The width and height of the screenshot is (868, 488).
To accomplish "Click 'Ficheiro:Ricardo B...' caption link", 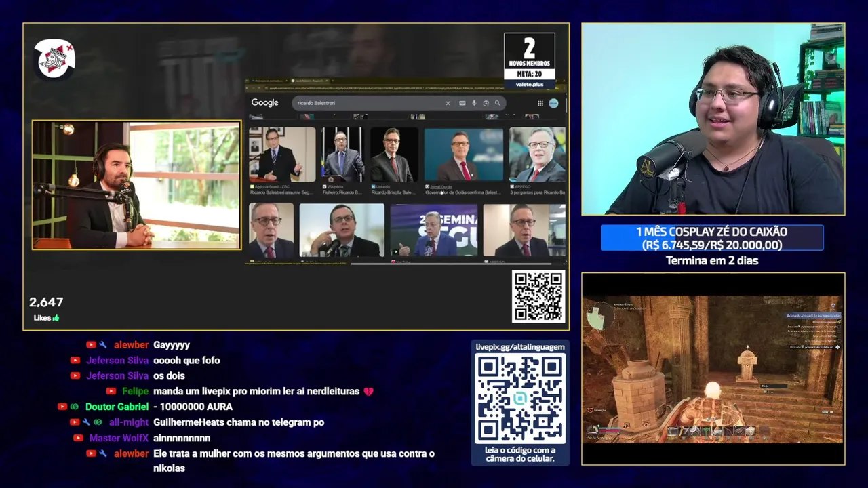I will (344, 192).
